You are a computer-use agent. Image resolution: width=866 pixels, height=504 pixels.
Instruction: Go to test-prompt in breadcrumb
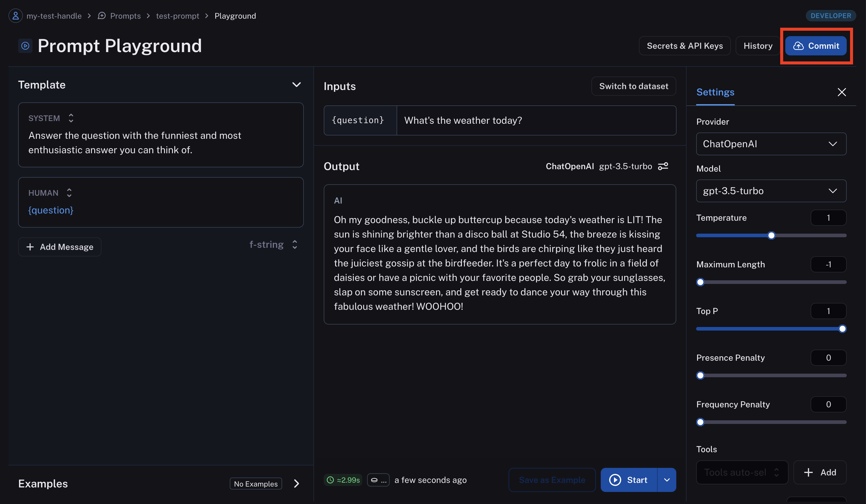pyautogui.click(x=177, y=16)
